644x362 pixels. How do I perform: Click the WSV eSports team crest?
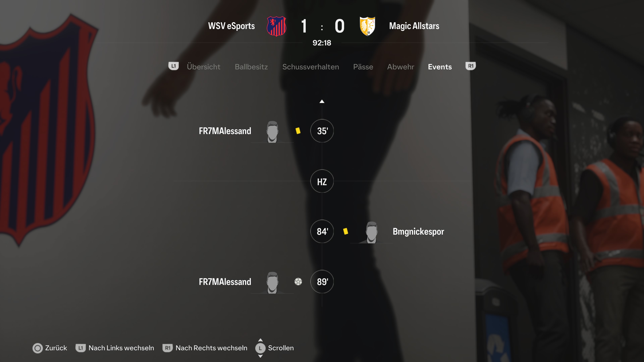276,26
